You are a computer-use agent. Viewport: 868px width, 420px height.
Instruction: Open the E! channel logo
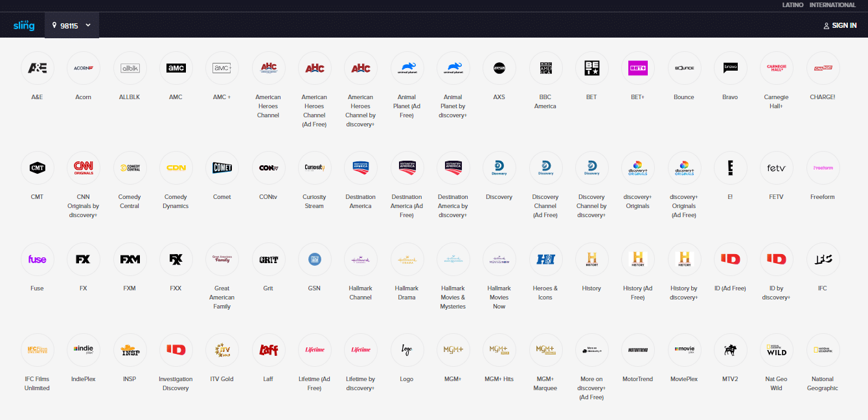(x=730, y=168)
